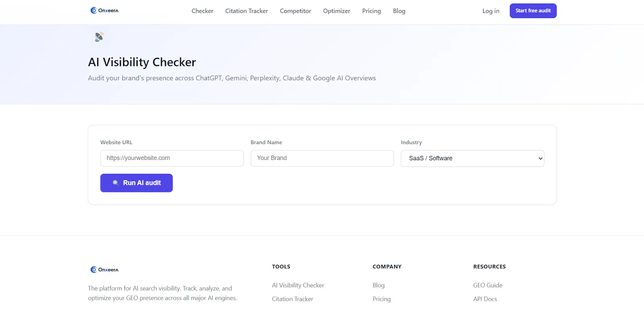Viewport: 644px width, 309px height.
Task: Open the Pricing link under Company
Action: tap(382, 299)
